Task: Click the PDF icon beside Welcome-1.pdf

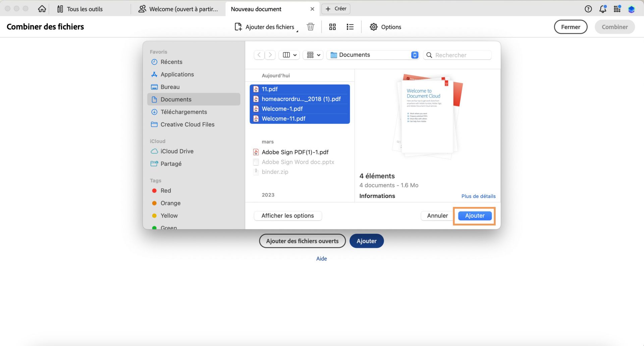Action: [x=256, y=109]
